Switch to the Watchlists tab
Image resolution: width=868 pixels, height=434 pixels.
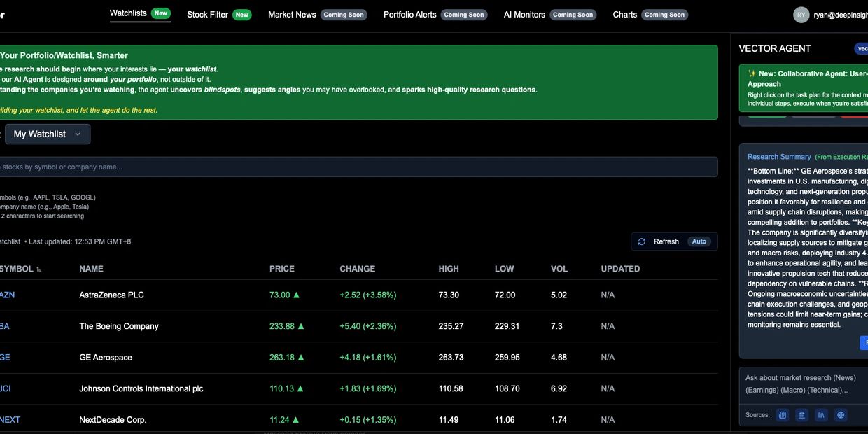click(128, 14)
